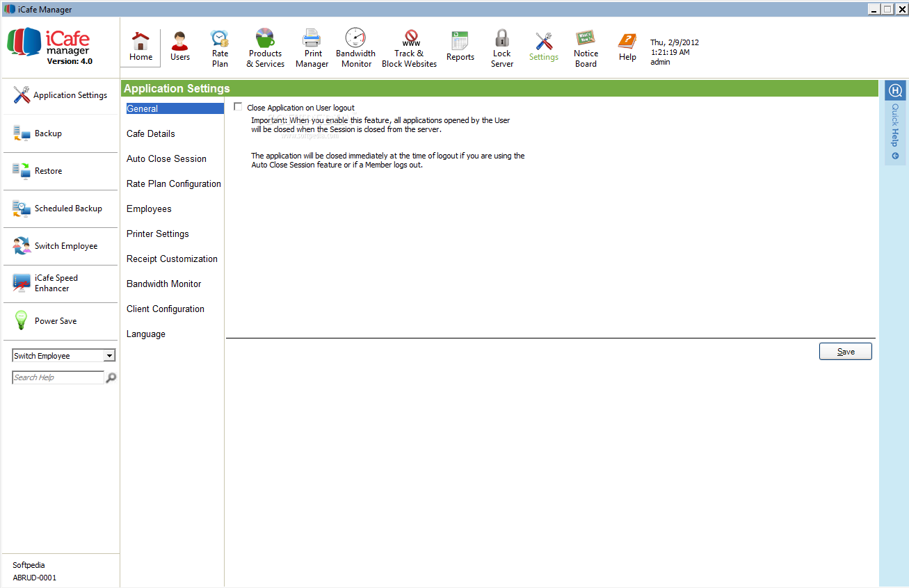Screen dimensions: 909x588
Task: Open the Switch Employee dropdown
Action: (x=109, y=356)
